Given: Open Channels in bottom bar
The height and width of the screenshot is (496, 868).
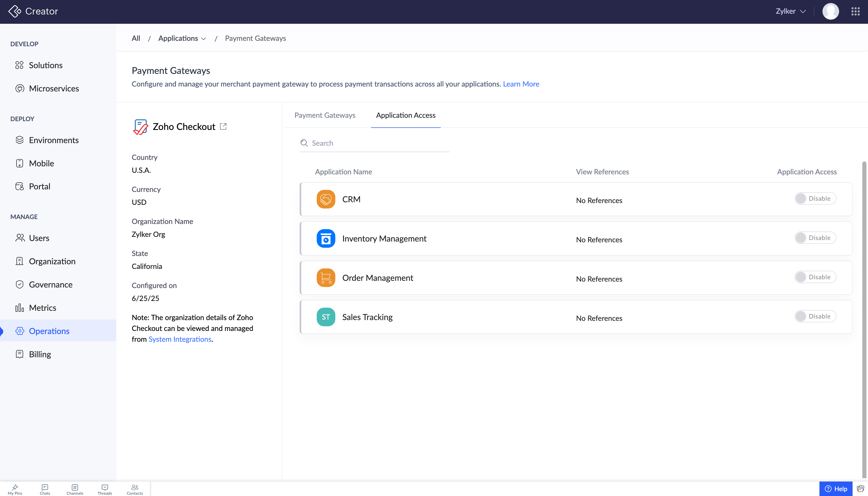Looking at the screenshot, I should pos(75,489).
